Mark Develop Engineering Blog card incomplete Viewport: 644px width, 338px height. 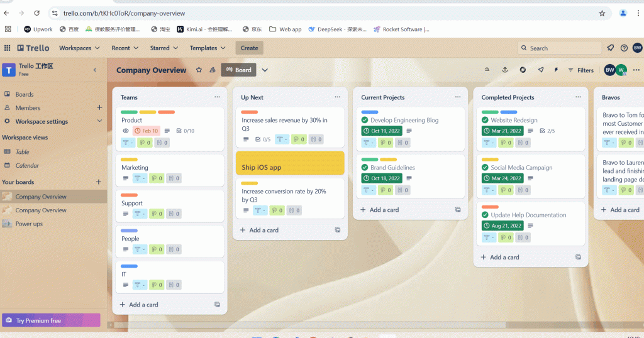point(365,120)
